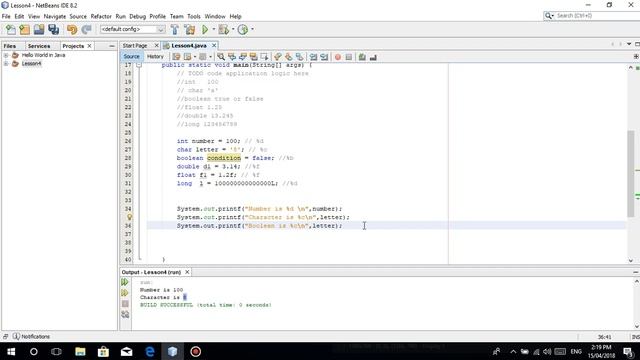The width and height of the screenshot is (640, 360).
Task: Click the Undo toolbar icon
Action: pyautogui.click(x=72, y=29)
